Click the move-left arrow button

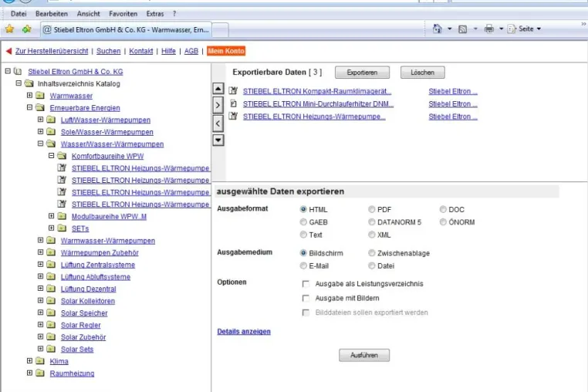tap(218, 123)
